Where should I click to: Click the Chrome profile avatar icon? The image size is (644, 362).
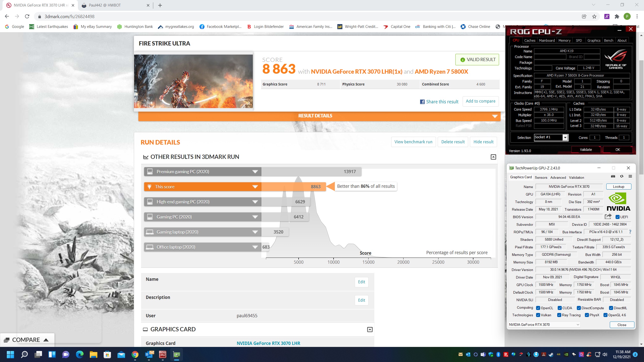click(627, 17)
